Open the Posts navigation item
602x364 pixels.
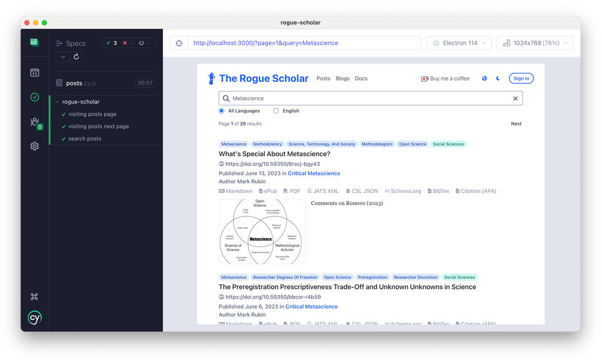point(323,78)
